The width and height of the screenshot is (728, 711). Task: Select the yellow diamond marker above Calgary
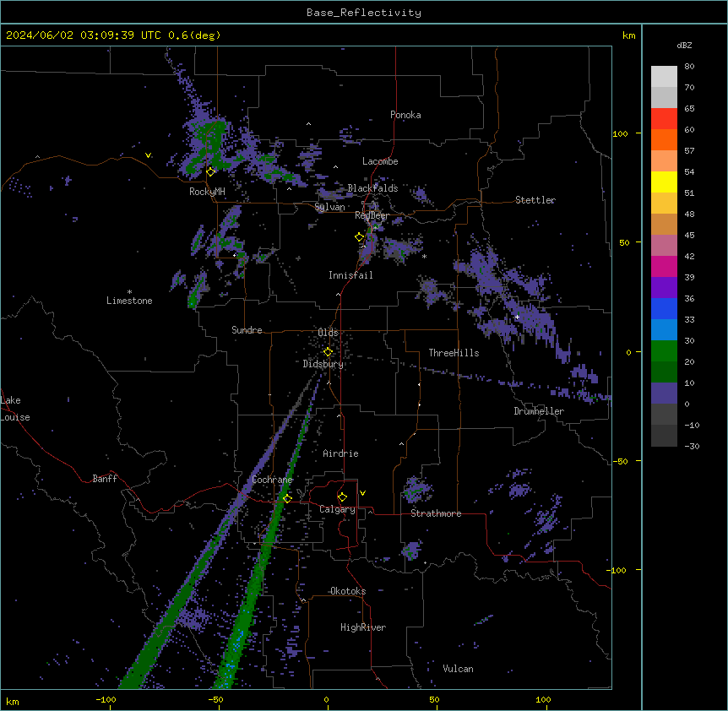tap(342, 497)
